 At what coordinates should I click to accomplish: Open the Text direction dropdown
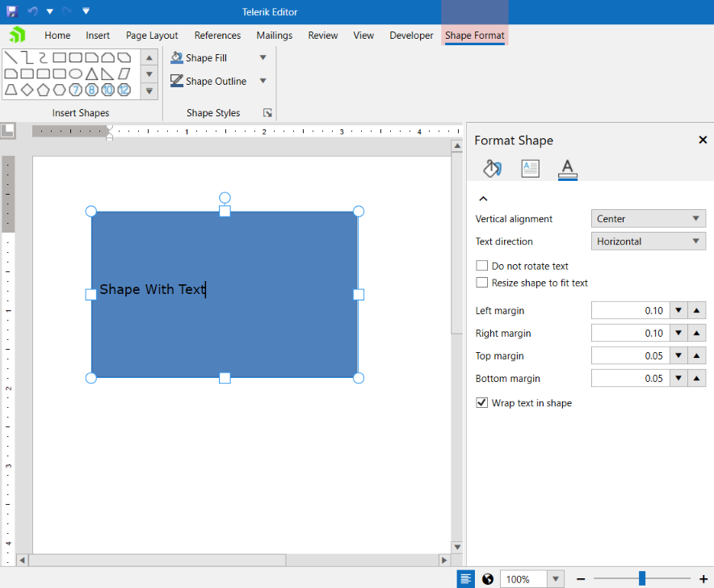pyautogui.click(x=648, y=241)
